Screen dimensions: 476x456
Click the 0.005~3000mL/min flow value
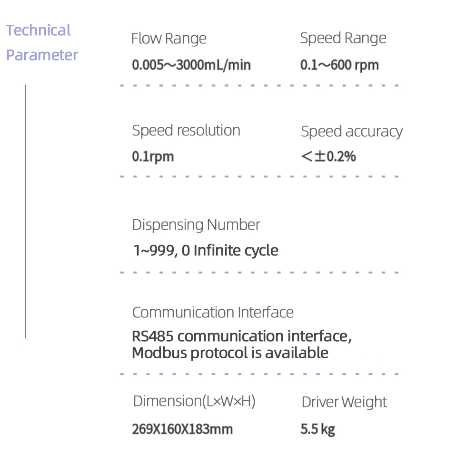point(191,65)
